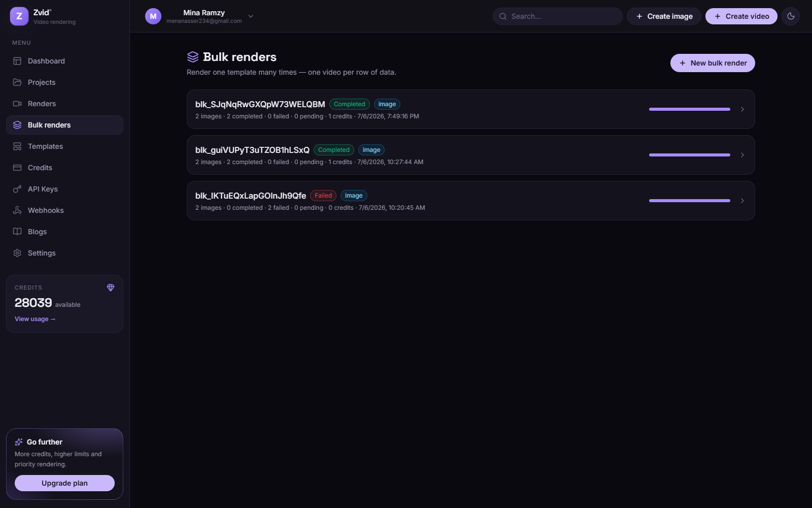This screenshot has height=508, width=812.
Task: Expand the blk_SJqNqRwGXQpW73WELQBM row chevron
Action: pyautogui.click(x=742, y=109)
